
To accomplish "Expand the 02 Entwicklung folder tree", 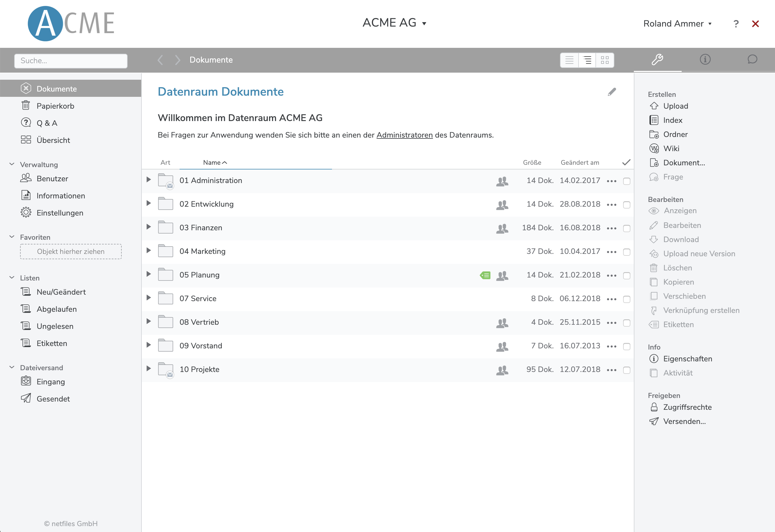I will point(149,203).
